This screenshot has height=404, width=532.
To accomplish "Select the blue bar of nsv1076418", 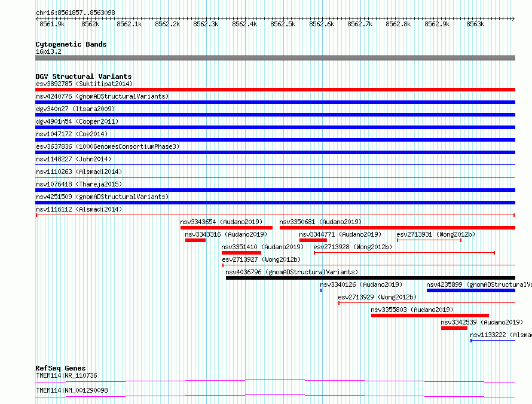I will pos(275,190).
